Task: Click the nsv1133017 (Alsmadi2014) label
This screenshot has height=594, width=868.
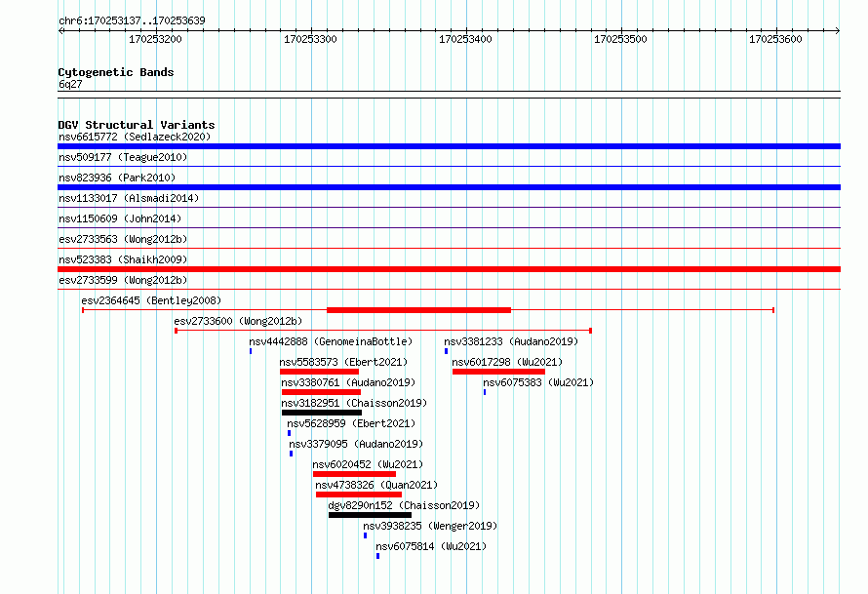Action: tap(129, 198)
